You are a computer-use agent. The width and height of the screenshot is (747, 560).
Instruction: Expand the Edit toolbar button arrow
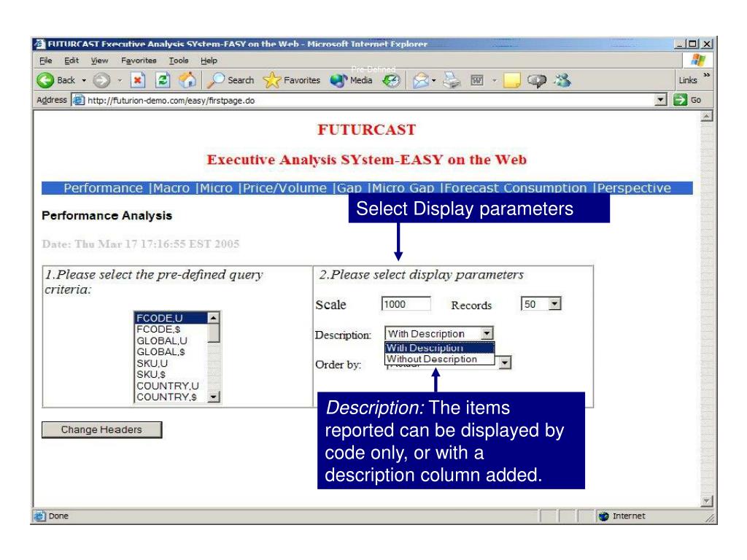point(495,80)
